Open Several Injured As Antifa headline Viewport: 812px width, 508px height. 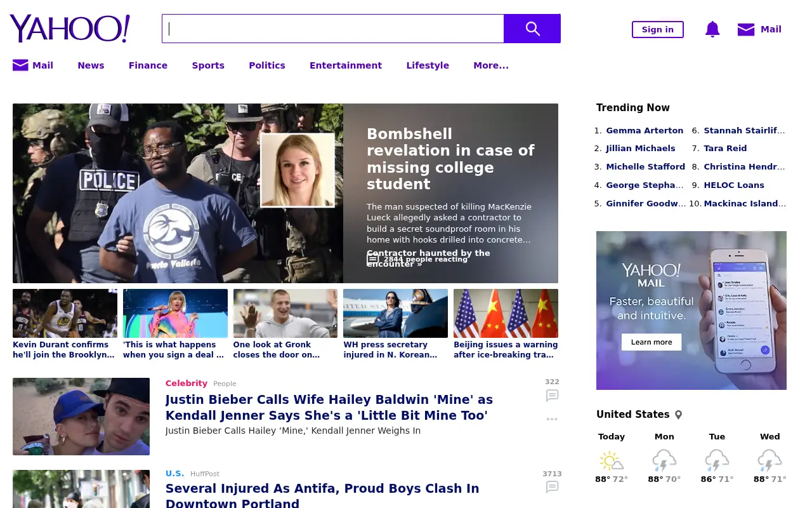point(322,495)
